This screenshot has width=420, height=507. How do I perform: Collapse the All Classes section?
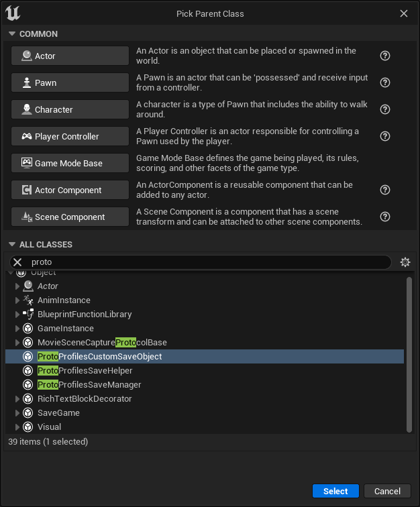[11, 245]
